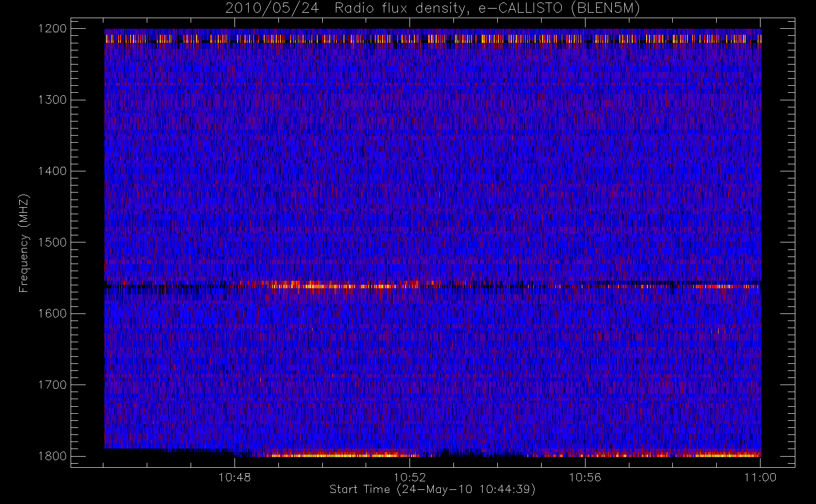The width and height of the screenshot is (816, 504).
Task: Click the 1300 frequency tick label
Action: click(x=52, y=100)
